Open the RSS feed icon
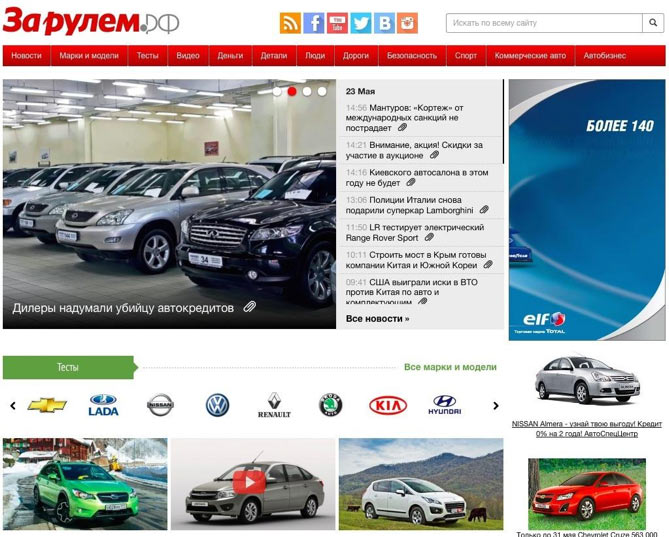The height and width of the screenshot is (537, 669). (290, 23)
